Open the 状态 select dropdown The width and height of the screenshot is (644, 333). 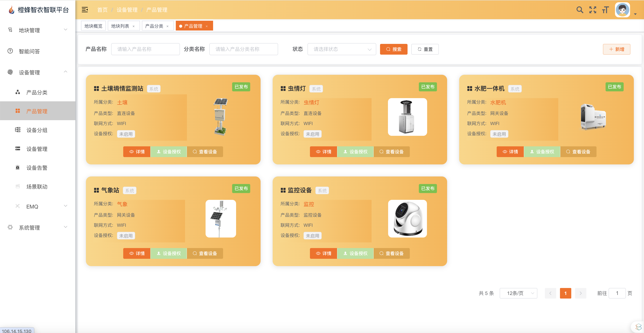(342, 49)
